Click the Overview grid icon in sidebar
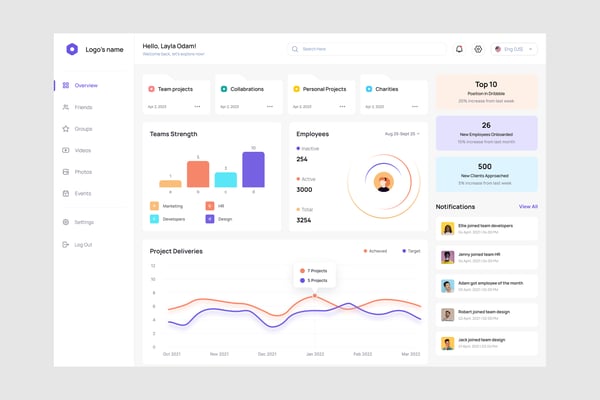The height and width of the screenshot is (400, 600). [x=66, y=85]
